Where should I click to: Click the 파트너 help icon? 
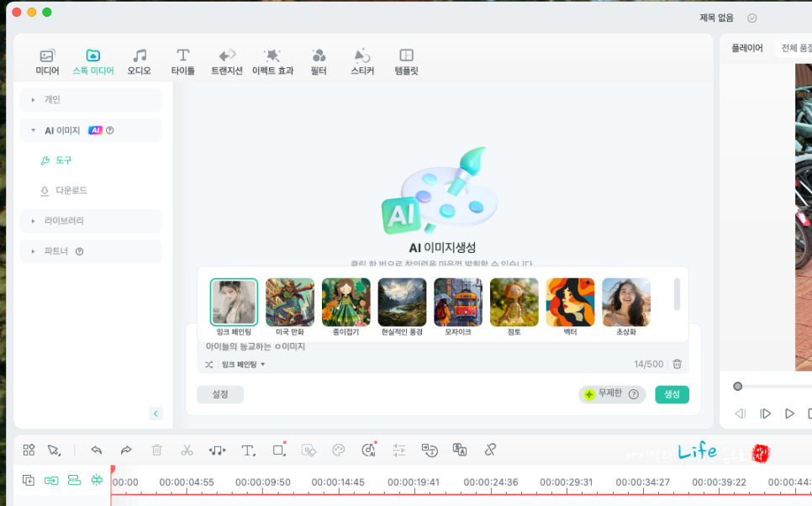[x=79, y=251]
